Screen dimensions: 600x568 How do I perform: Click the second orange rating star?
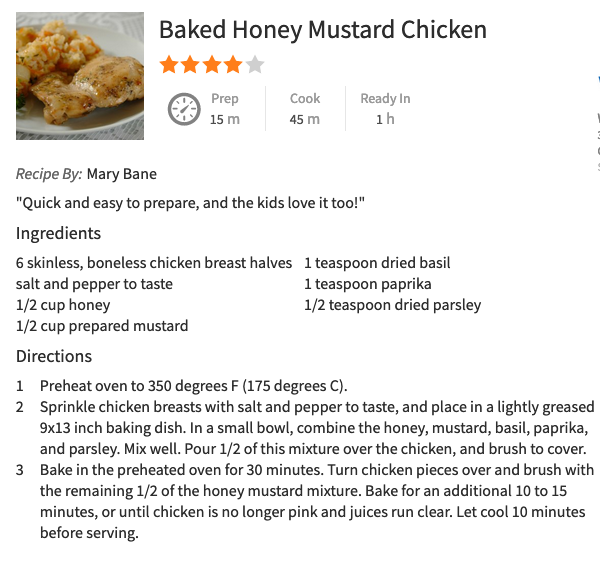(x=190, y=64)
